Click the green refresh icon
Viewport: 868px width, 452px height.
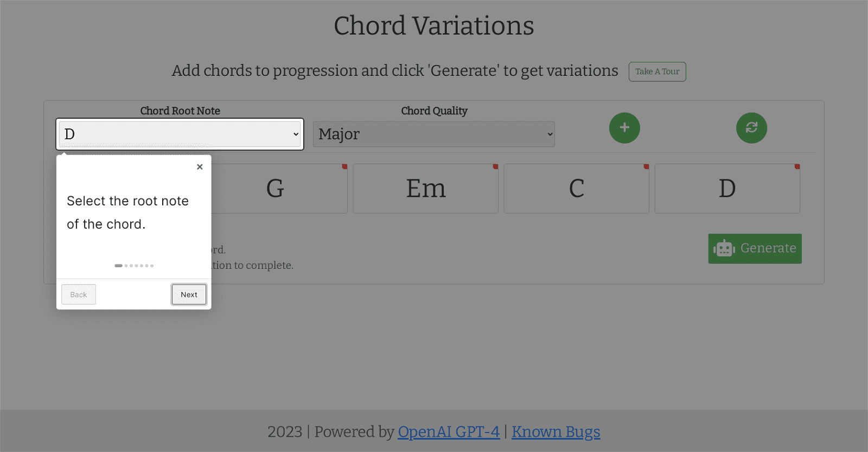751,128
